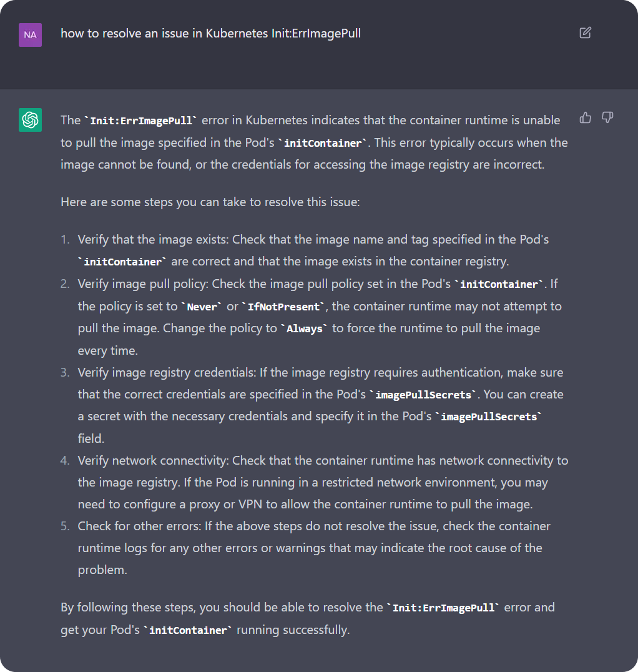Viewport: 638px width, 672px height.
Task: Click 'Here are some steps' intro sentence
Action: point(210,202)
